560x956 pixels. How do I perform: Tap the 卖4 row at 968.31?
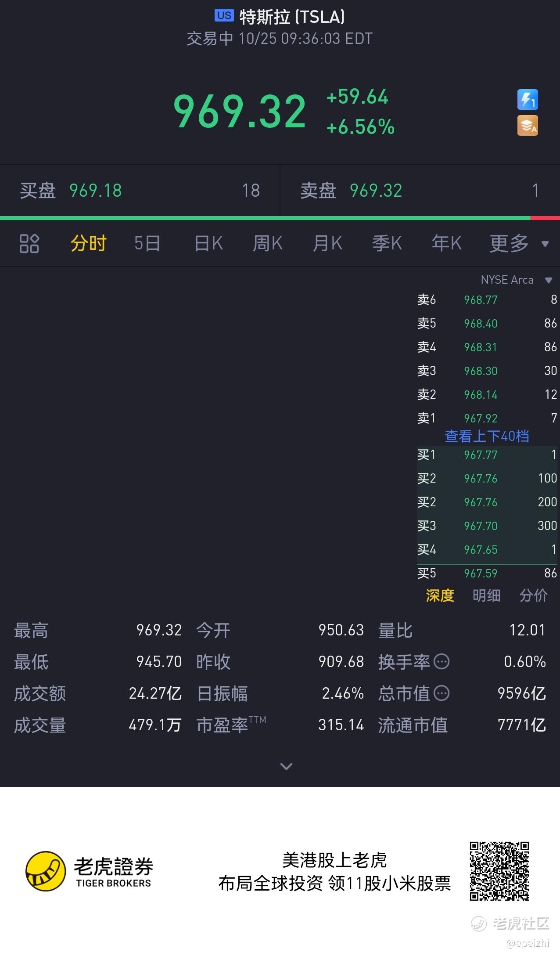(487, 347)
